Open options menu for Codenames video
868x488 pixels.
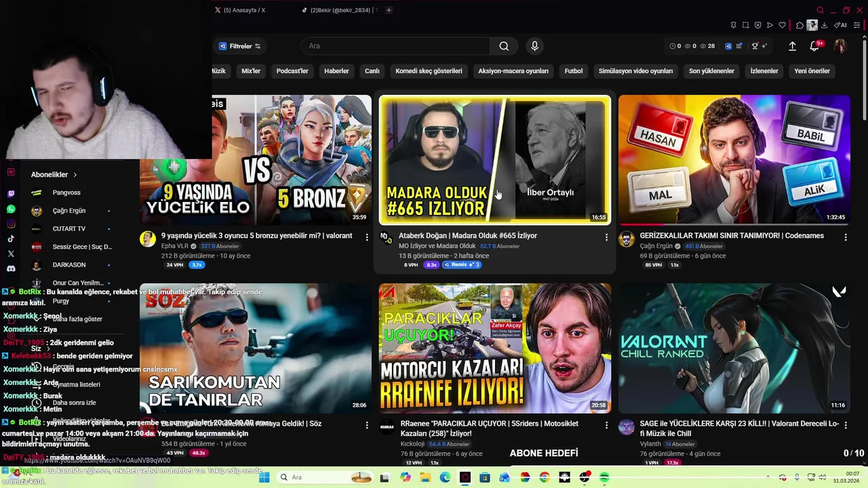coord(846,237)
